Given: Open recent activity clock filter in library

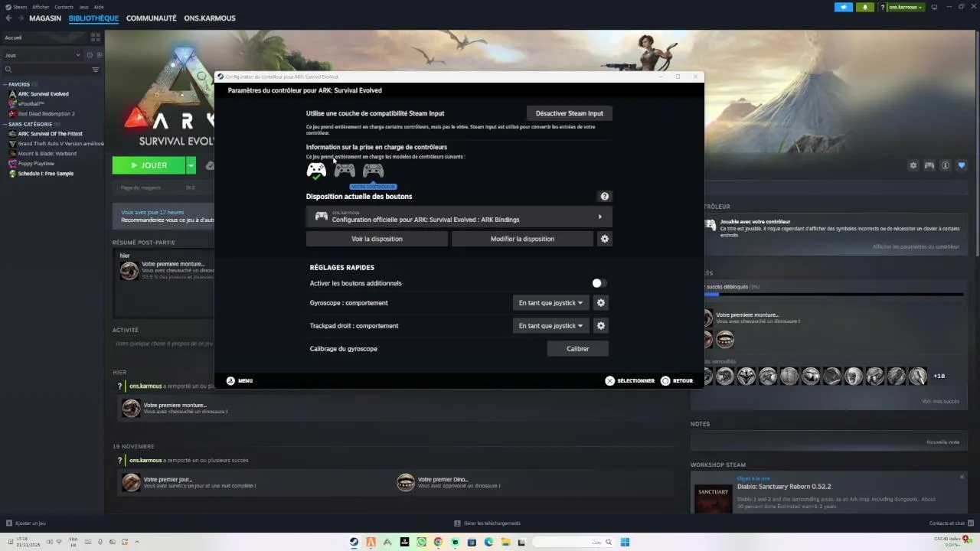Looking at the screenshot, I should coord(90,55).
